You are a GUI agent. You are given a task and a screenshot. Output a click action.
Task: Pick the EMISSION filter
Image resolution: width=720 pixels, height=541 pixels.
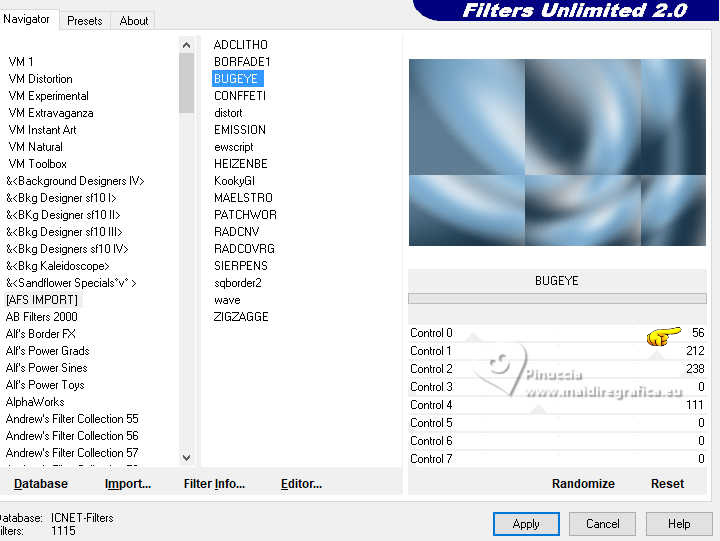point(240,130)
